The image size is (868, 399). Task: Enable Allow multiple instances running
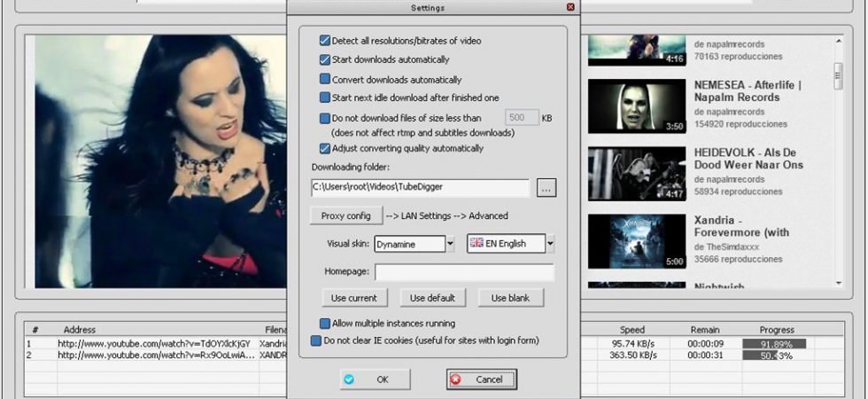pos(325,323)
